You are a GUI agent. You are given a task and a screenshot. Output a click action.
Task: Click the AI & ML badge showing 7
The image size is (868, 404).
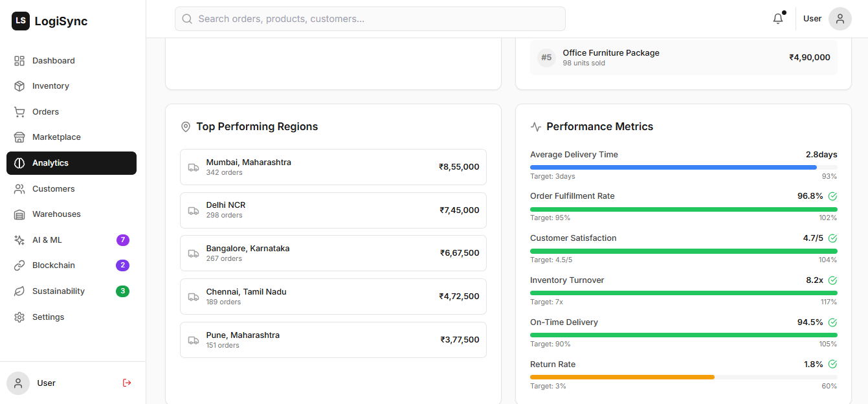[x=123, y=240]
